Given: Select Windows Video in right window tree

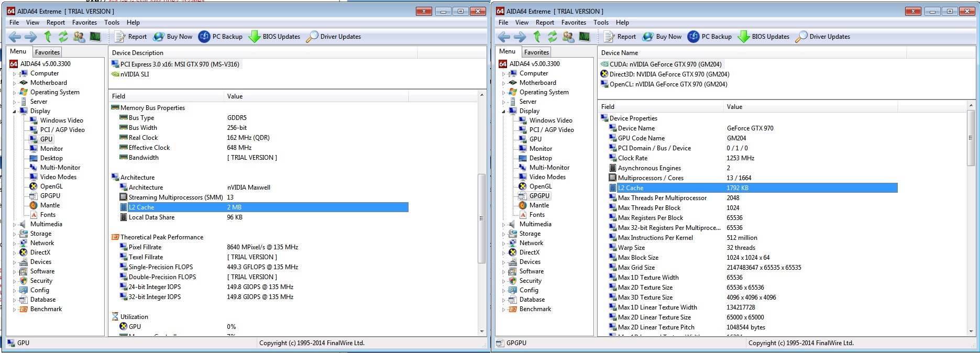Looking at the screenshot, I should (550, 120).
